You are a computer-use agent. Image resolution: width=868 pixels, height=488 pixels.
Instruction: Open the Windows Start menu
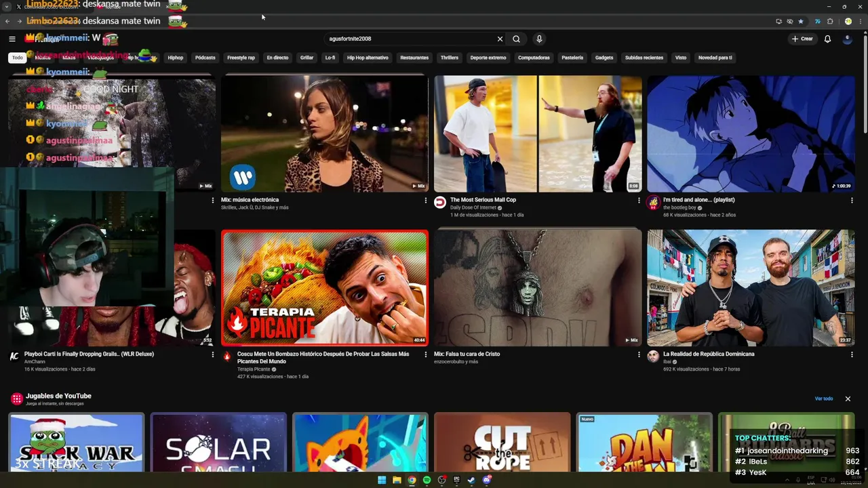pos(382,480)
